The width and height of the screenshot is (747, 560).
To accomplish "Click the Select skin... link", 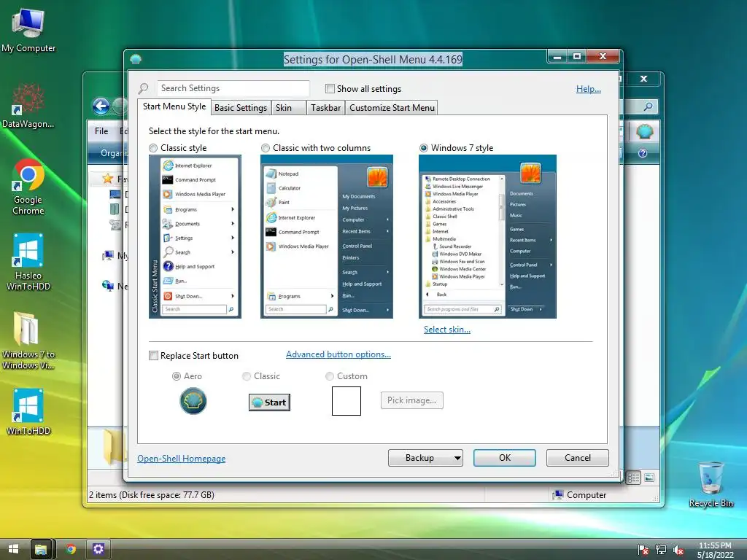I will (447, 330).
